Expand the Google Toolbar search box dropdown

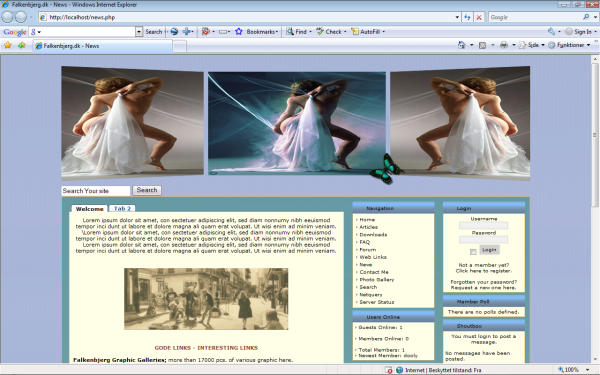[139, 32]
